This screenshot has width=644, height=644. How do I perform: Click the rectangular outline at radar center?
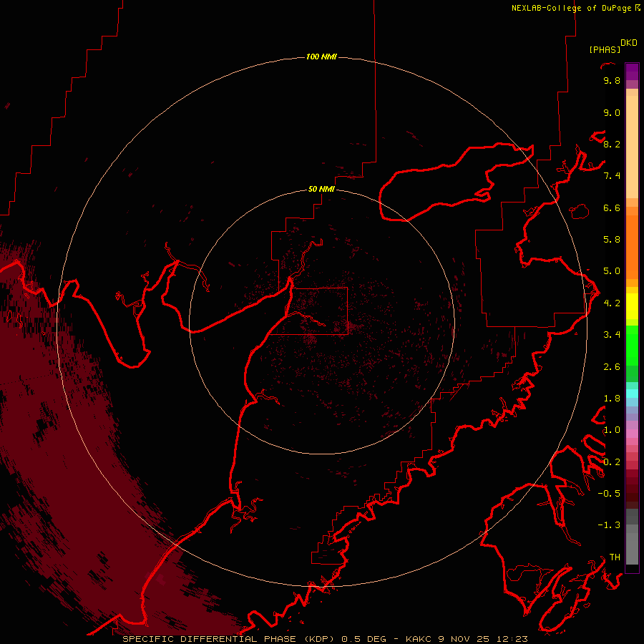[x=308, y=311]
